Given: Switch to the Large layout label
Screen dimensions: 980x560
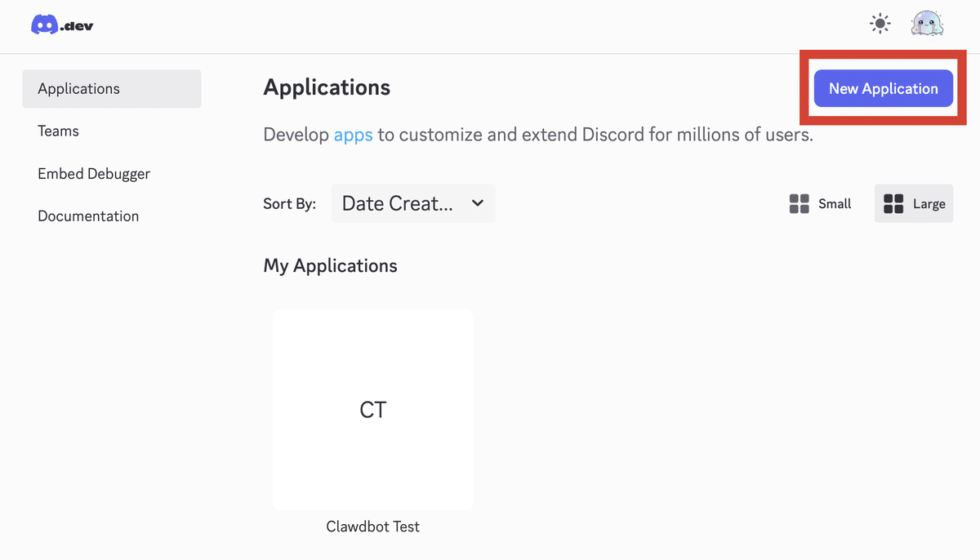Looking at the screenshot, I should click(x=929, y=204).
